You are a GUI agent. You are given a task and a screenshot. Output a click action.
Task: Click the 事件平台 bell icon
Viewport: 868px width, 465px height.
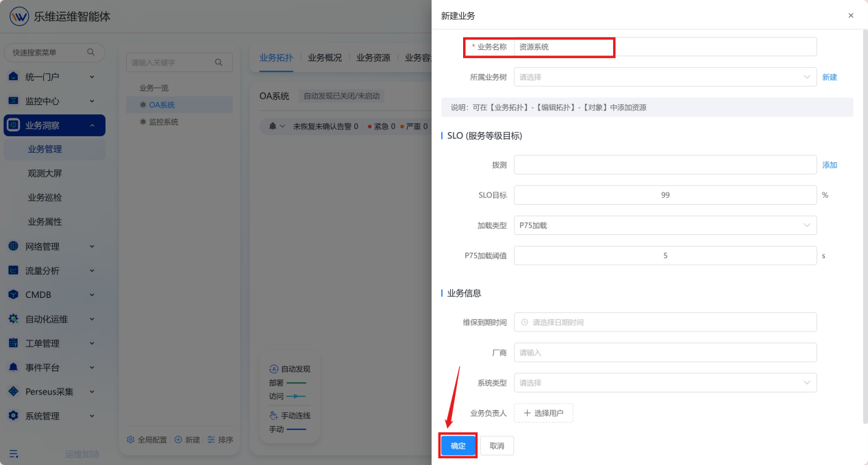point(13,367)
